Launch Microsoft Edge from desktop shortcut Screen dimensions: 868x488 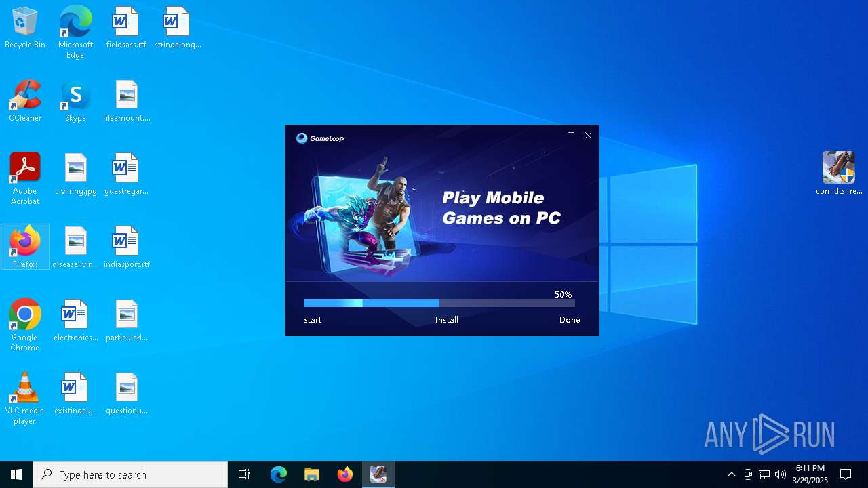coord(75,32)
